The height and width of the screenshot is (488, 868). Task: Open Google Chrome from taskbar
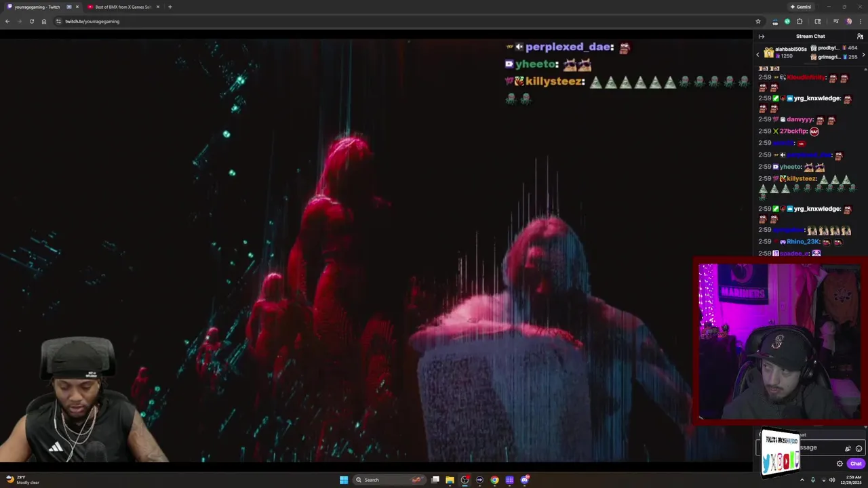(x=494, y=480)
